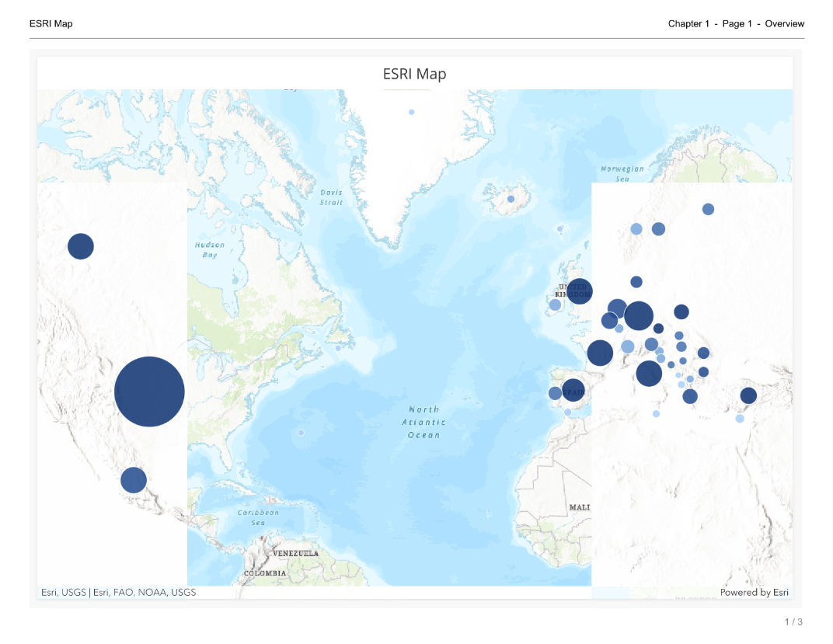Click the bubble marker on Iceland
833x644 pixels.
point(511,199)
